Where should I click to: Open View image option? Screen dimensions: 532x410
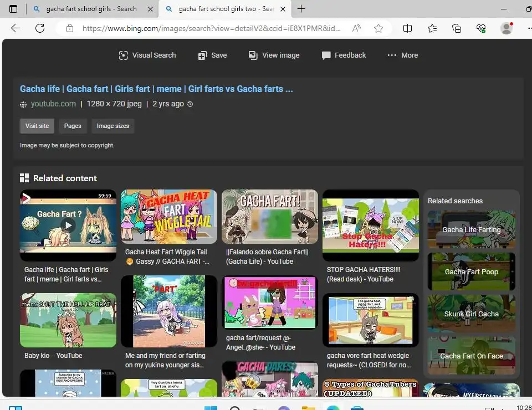pos(274,55)
